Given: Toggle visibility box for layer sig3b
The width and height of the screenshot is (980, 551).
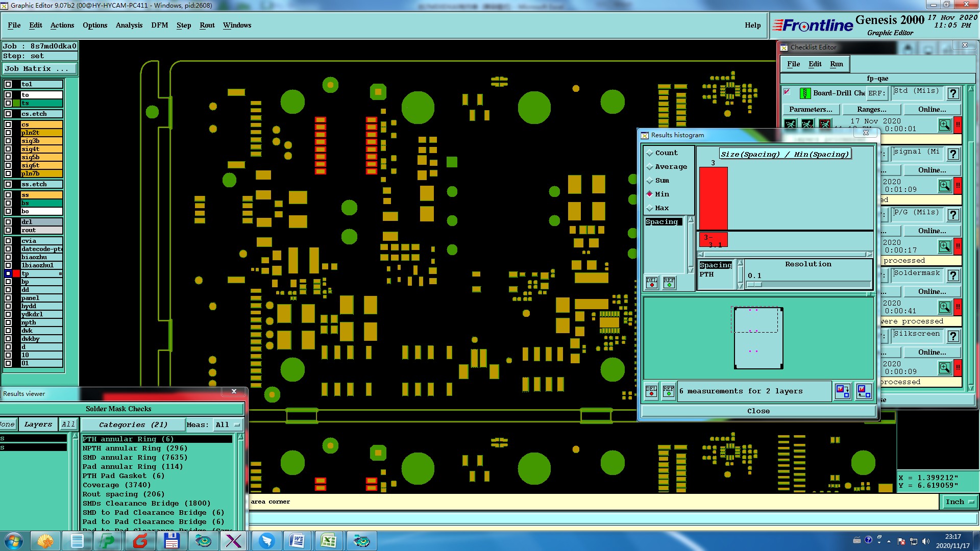Looking at the screenshot, I should coord(8,141).
